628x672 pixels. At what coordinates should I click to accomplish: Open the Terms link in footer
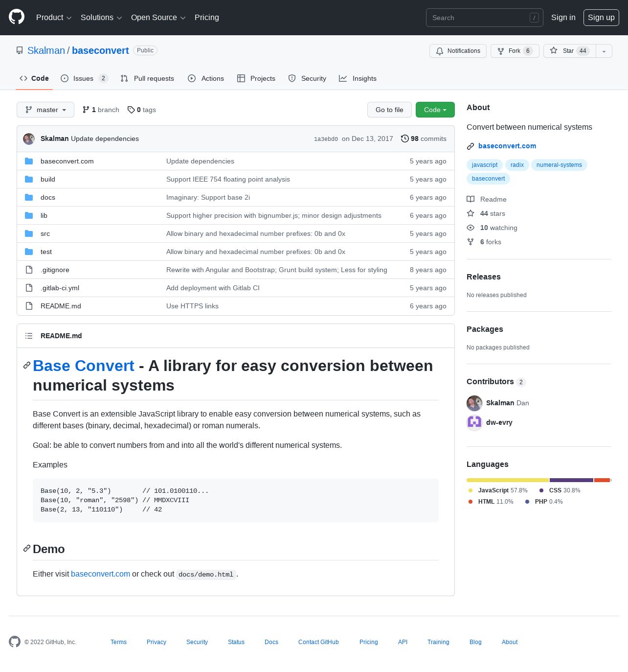tap(118, 642)
